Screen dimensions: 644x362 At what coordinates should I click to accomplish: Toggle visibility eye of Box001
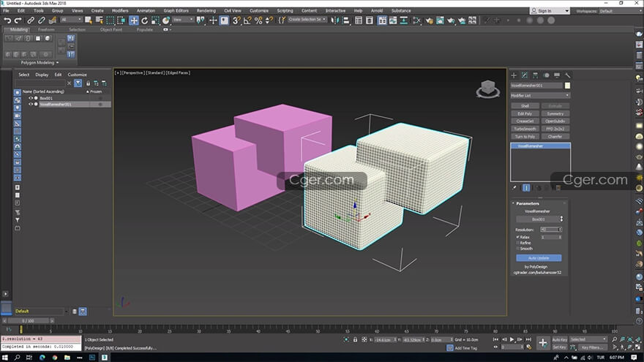pos(31,98)
